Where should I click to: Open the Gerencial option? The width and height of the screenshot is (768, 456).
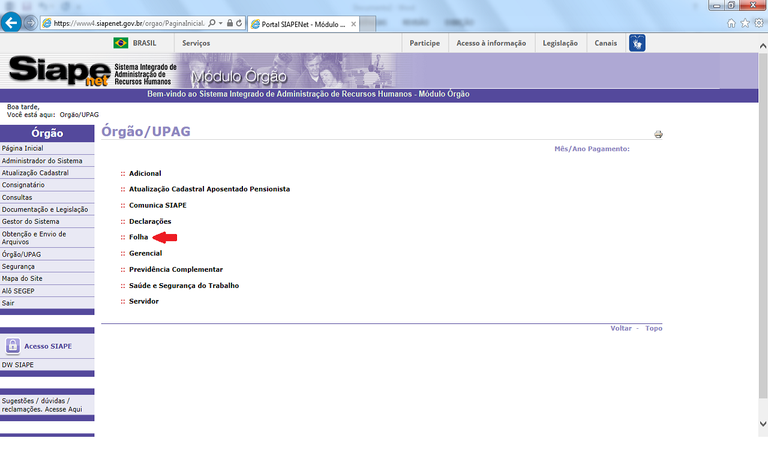click(145, 253)
